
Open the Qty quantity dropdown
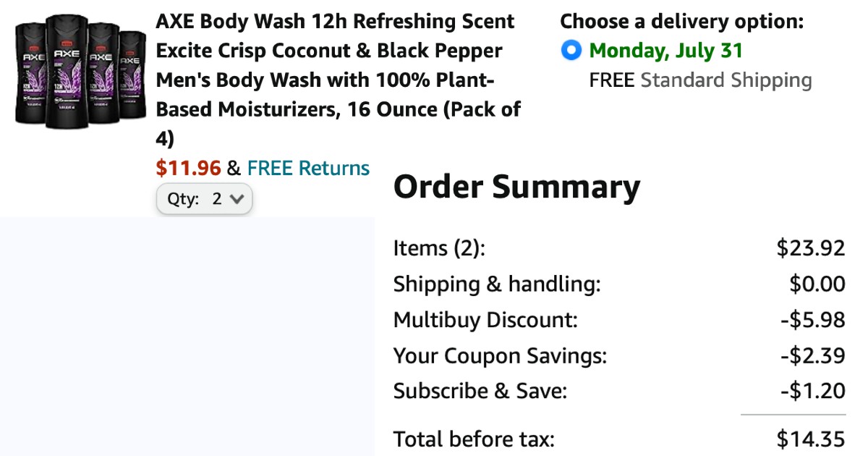pyautogui.click(x=205, y=200)
